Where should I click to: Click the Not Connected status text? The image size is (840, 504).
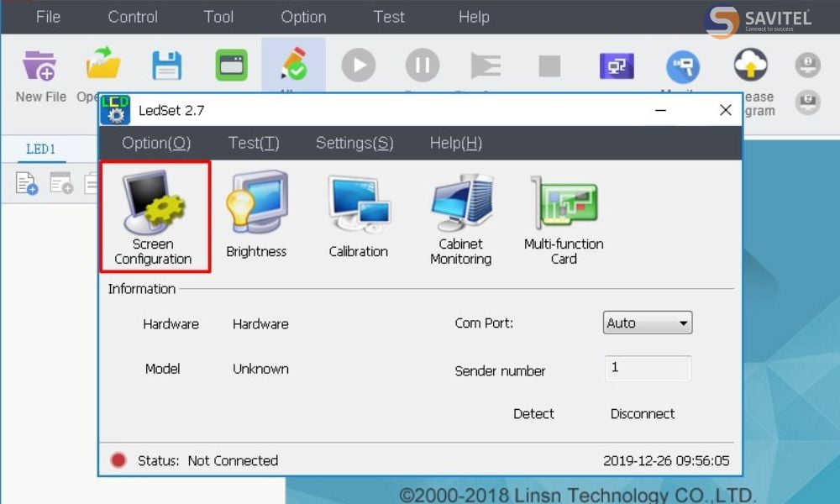click(233, 460)
